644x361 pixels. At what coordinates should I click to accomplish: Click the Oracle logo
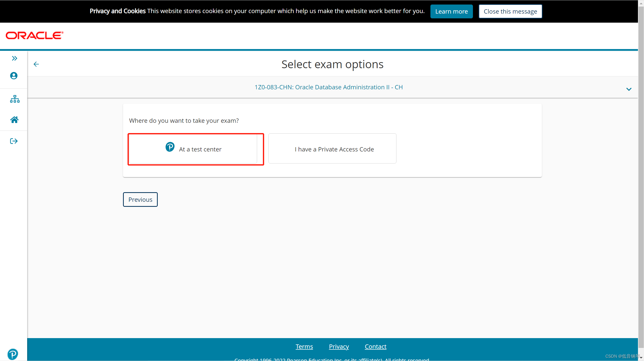(34, 35)
